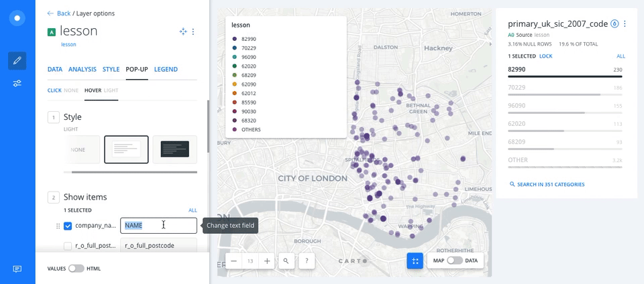Open the settings sliders sidebar icon

tap(17, 83)
